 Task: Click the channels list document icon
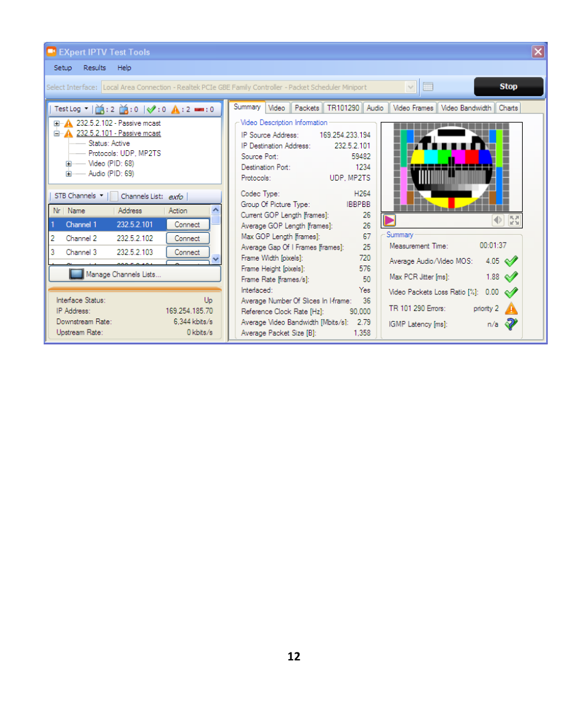(x=114, y=197)
